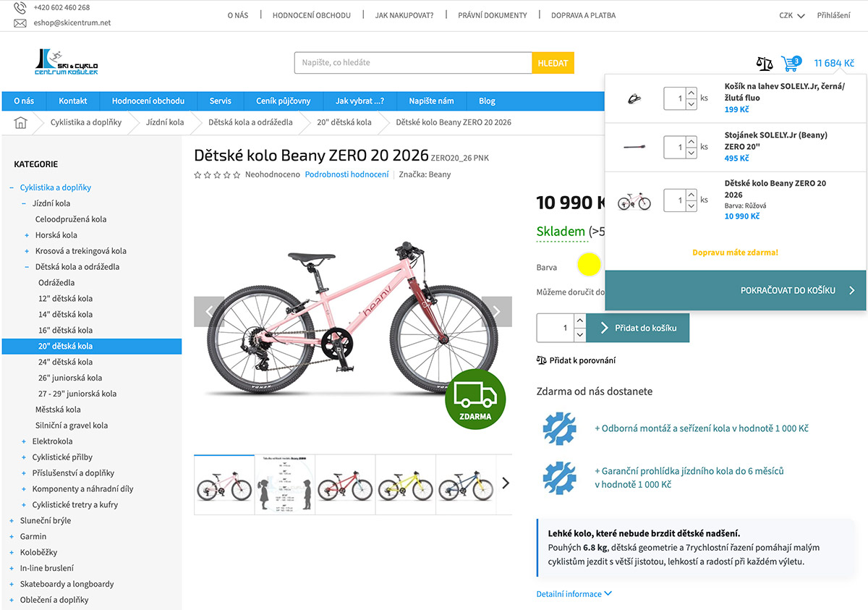The image size is (868, 610).
Task: Open Ceník půjčovny navigation tab
Action: (284, 101)
